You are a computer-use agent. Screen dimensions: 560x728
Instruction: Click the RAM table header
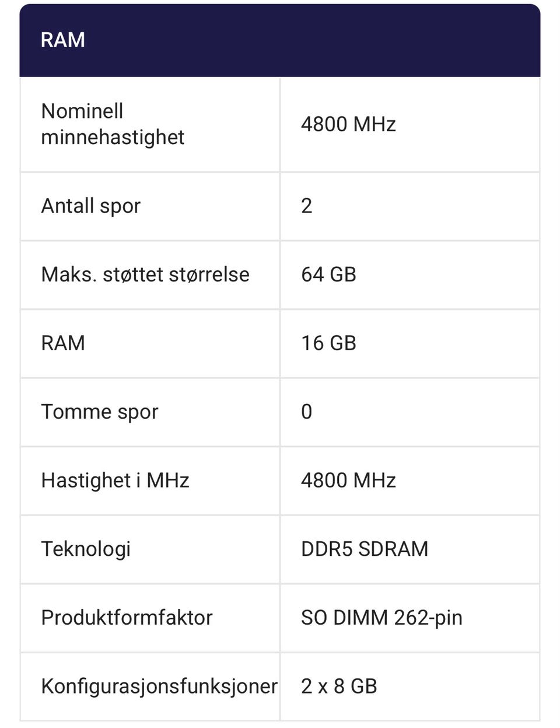pyautogui.click(x=62, y=40)
